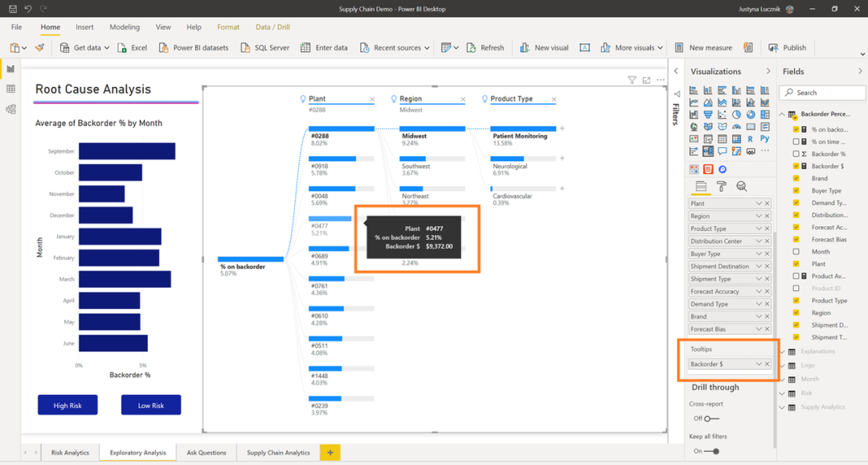This screenshot has height=465, width=868.
Task: Collapse the Backorder Percentage table
Action: tap(782, 114)
